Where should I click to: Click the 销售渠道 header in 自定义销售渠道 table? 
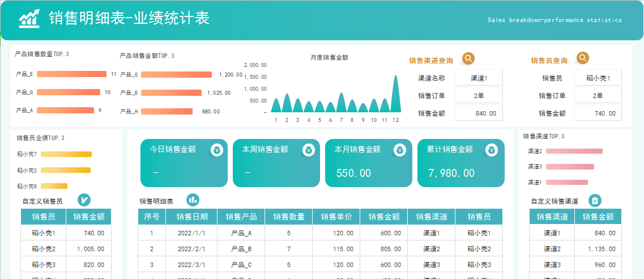tap(552, 217)
